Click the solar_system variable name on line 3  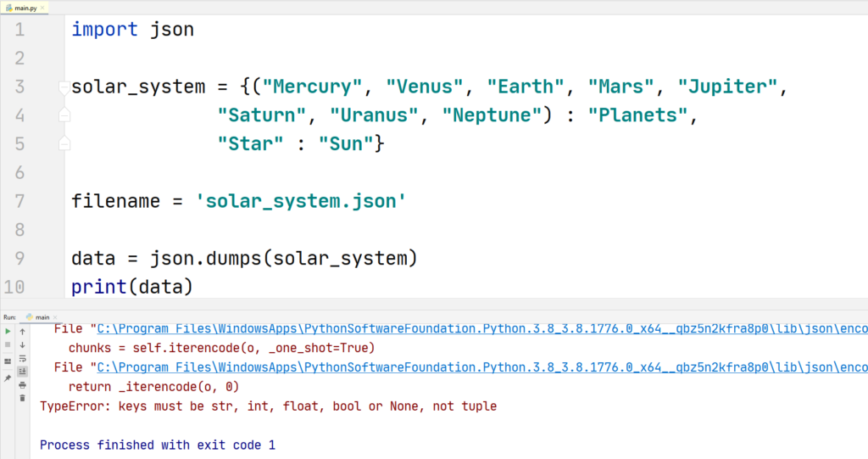[138, 87]
